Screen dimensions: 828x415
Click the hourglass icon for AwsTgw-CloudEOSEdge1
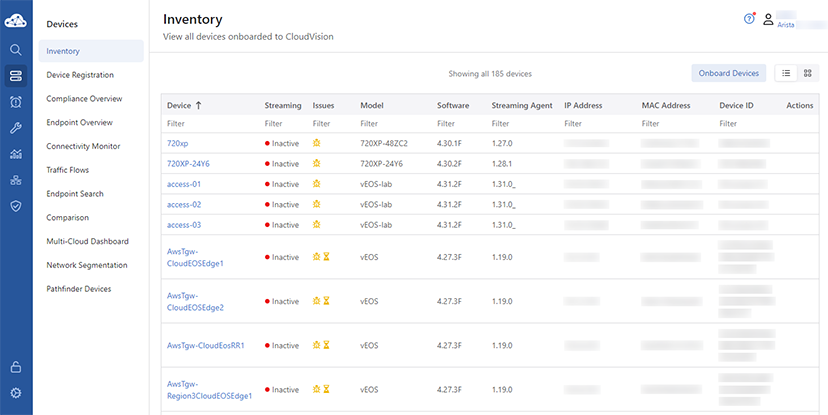327,257
